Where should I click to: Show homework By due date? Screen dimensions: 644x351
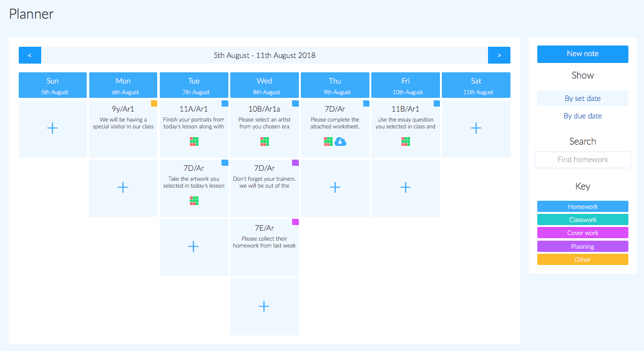coord(582,116)
